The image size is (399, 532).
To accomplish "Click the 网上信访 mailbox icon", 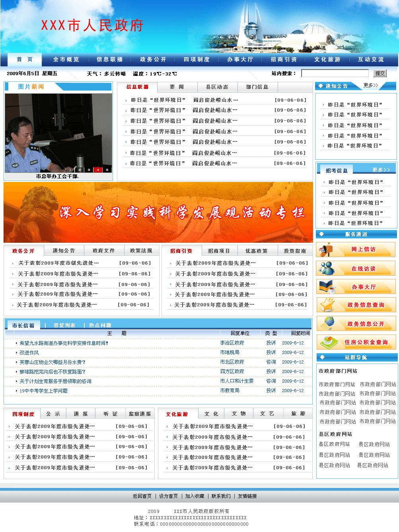I will [x=326, y=250].
